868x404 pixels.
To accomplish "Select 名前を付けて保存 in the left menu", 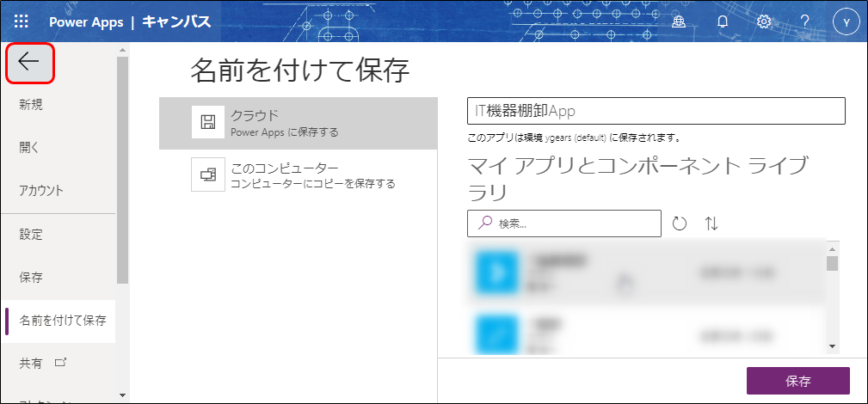I will click(x=58, y=321).
